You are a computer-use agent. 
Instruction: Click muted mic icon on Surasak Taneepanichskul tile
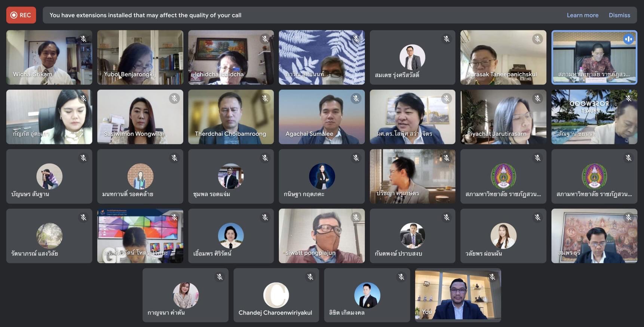coord(537,39)
